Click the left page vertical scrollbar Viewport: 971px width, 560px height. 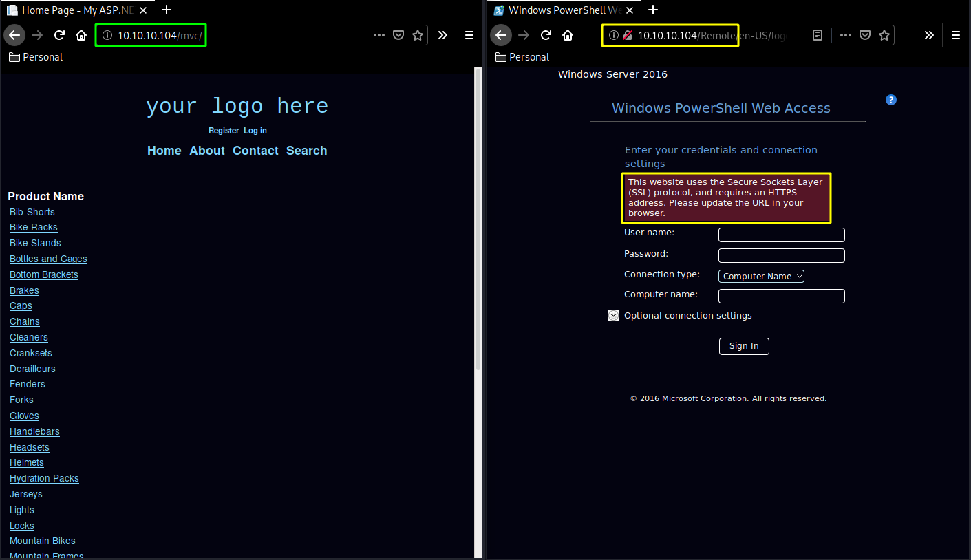pos(478,220)
